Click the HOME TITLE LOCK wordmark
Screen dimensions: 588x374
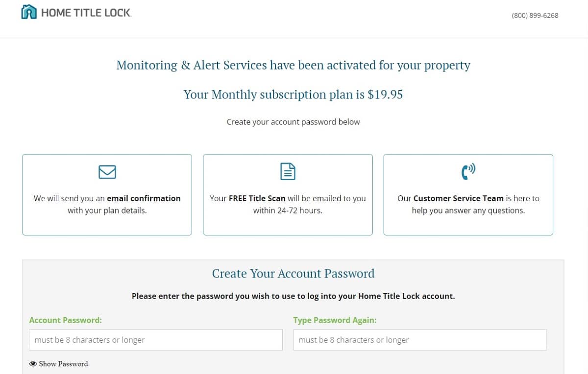pos(86,11)
